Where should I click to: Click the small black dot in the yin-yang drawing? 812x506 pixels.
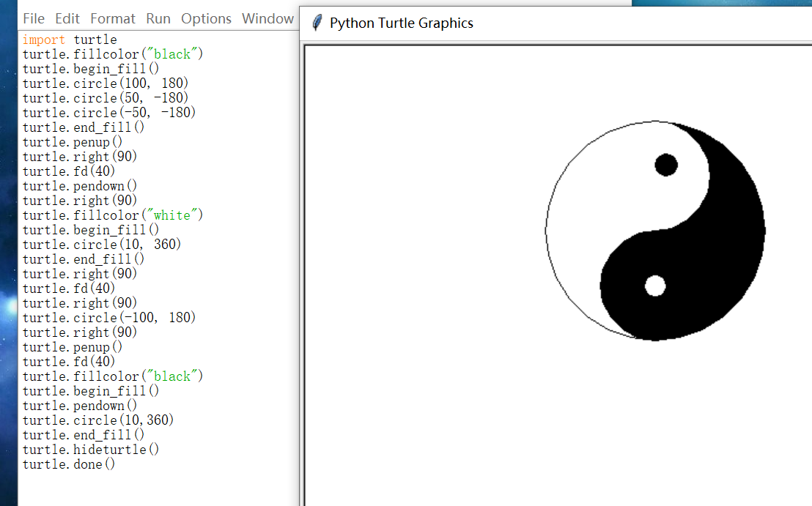pyautogui.click(x=666, y=165)
